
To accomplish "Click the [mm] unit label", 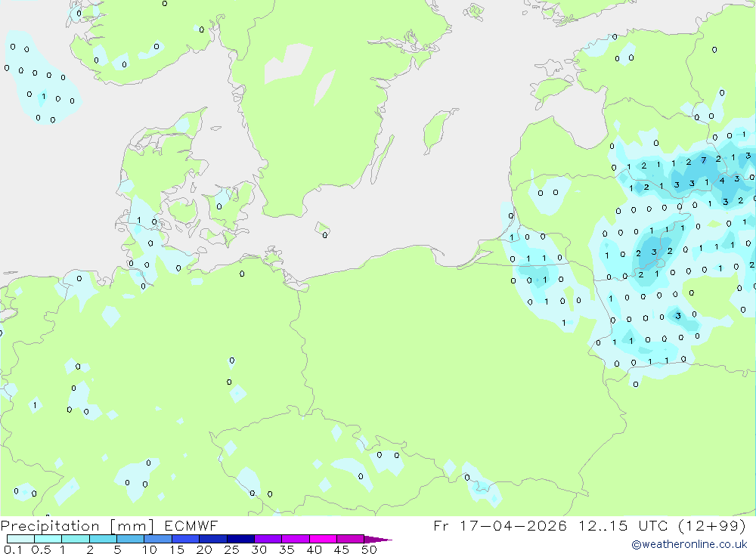I will (x=132, y=525).
